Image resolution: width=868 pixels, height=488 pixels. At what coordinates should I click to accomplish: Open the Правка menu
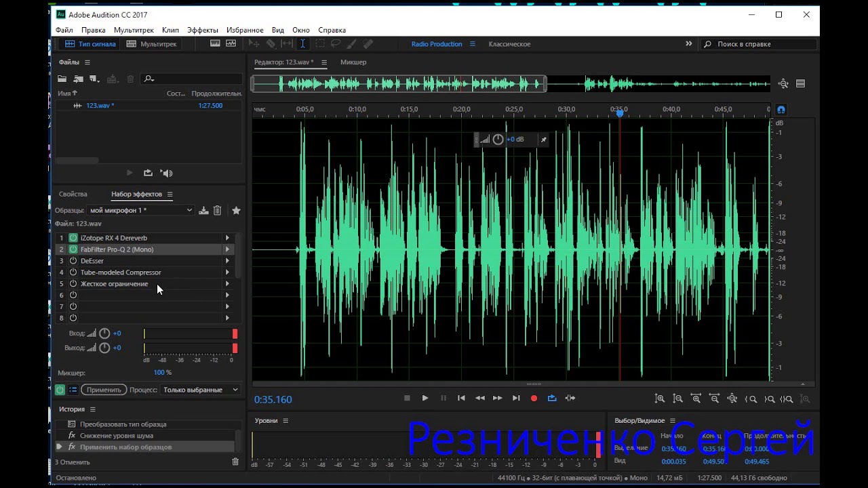[x=94, y=30]
